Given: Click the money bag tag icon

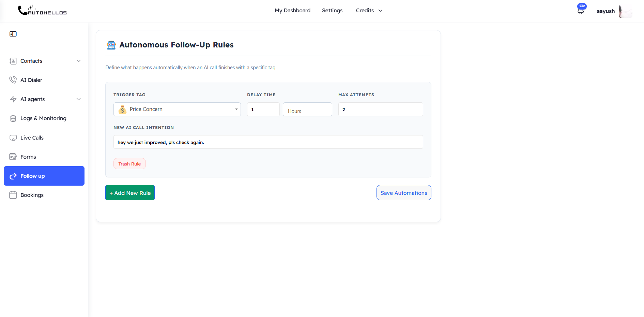Looking at the screenshot, I should (x=122, y=110).
